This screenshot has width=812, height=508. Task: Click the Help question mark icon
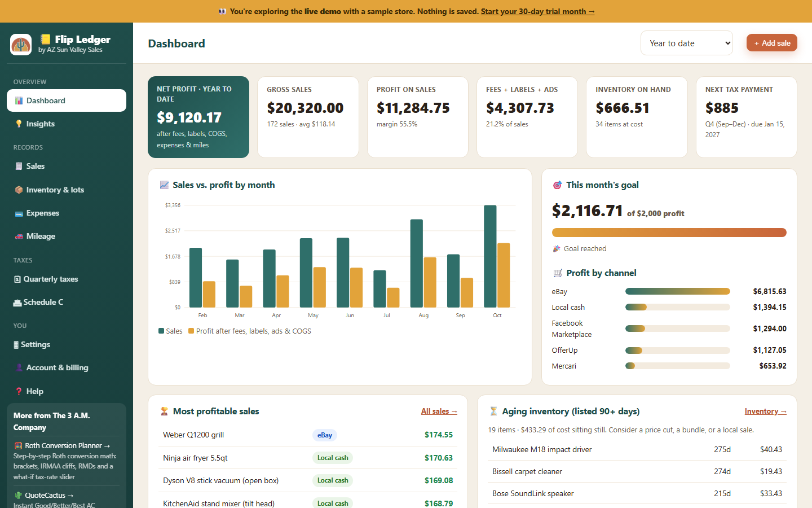(x=19, y=391)
